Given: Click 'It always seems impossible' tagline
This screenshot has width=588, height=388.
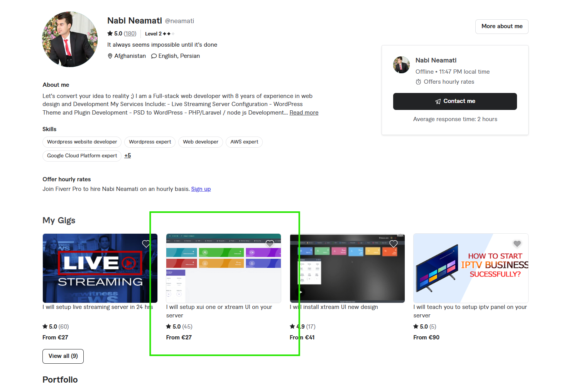Looking at the screenshot, I should tap(162, 45).
